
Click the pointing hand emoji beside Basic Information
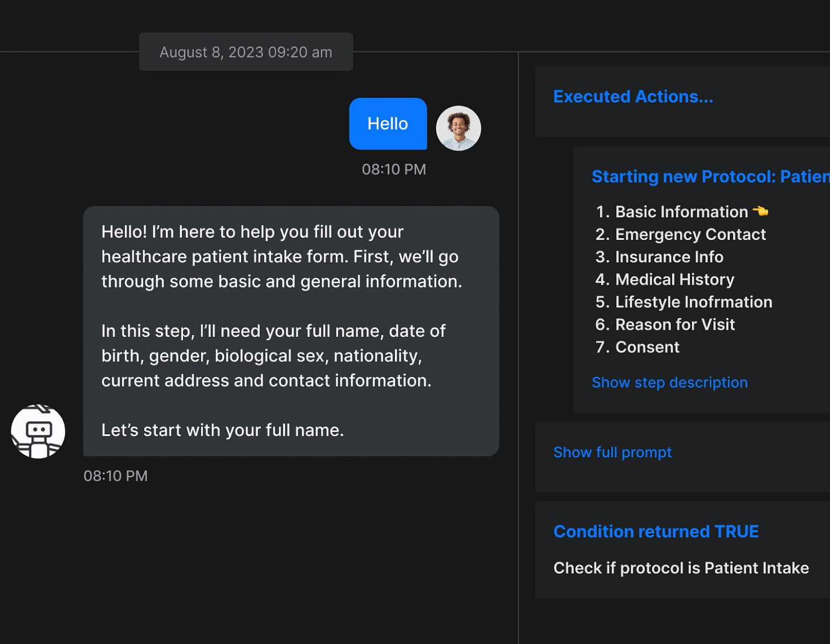pyautogui.click(x=760, y=211)
